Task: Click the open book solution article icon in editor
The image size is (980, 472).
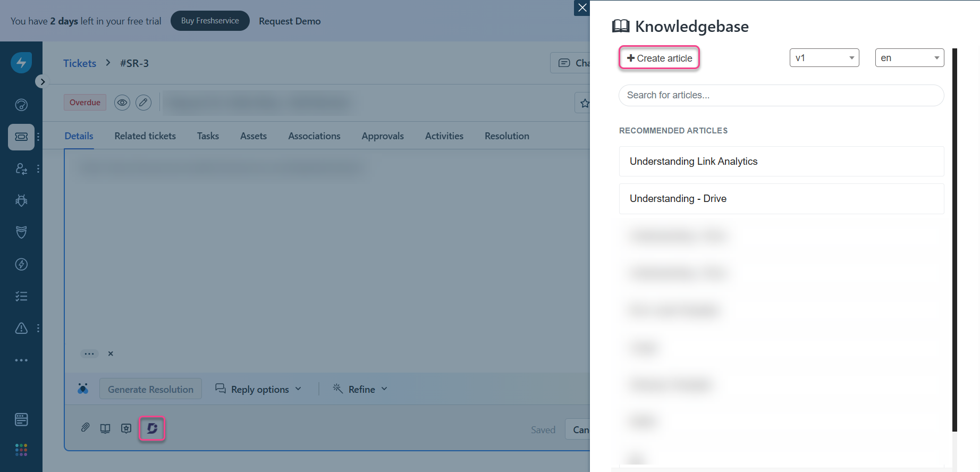Action: click(x=105, y=428)
